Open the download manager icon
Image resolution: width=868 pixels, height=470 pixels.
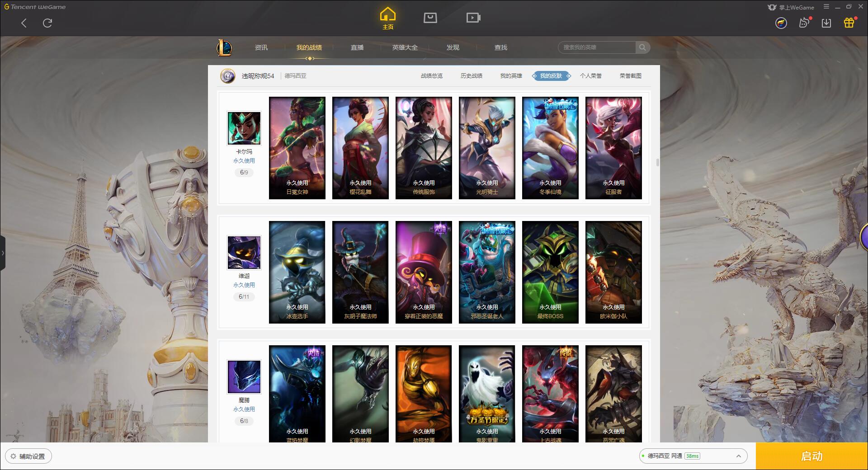coord(826,23)
